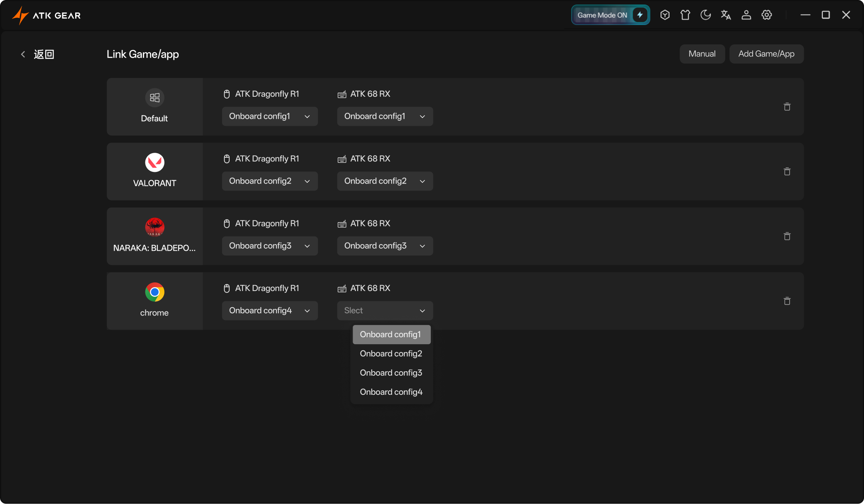Open the language translate icon

[726, 15]
